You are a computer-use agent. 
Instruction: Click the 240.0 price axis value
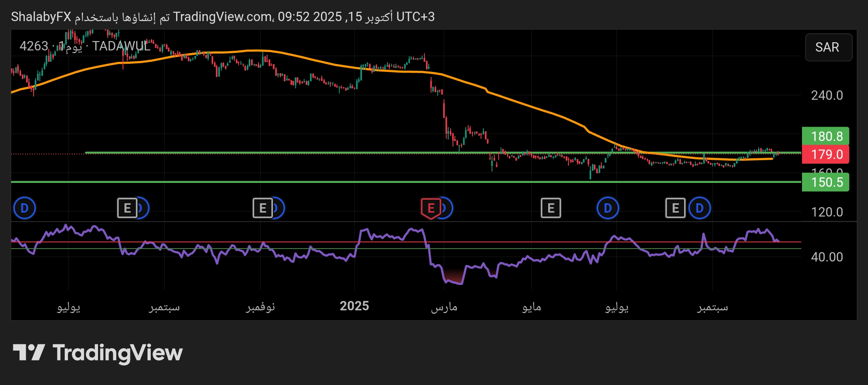[x=827, y=95]
